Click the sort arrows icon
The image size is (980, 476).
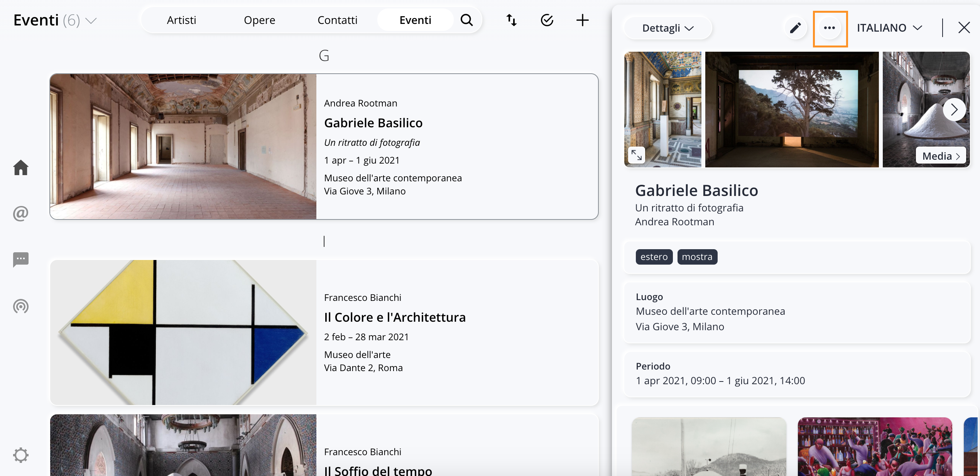(x=512, y=20)
